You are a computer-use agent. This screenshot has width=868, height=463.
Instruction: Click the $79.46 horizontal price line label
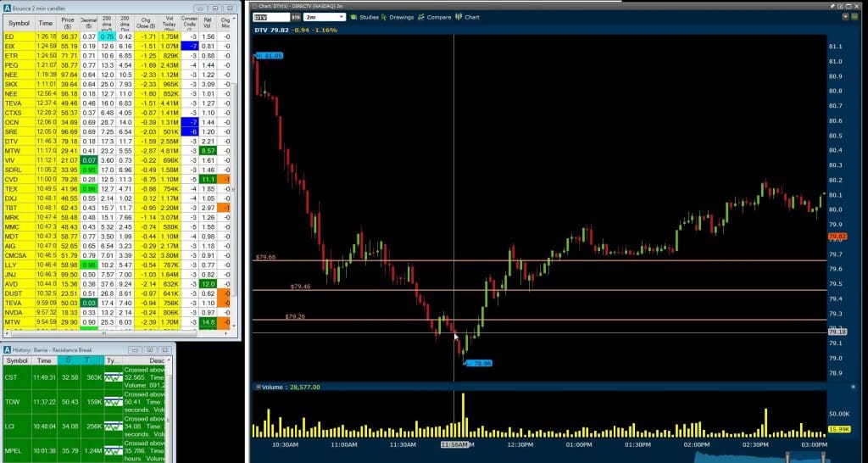tap(301, 287)
